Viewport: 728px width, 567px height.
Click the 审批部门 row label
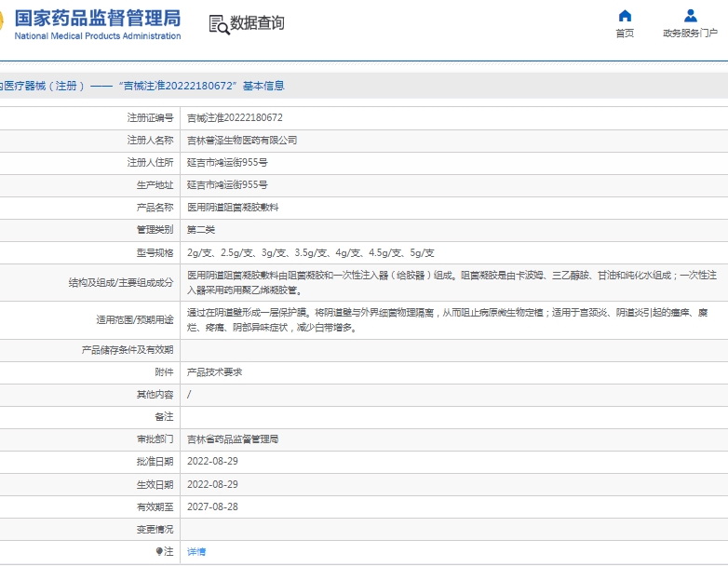[x=155, y=439]
